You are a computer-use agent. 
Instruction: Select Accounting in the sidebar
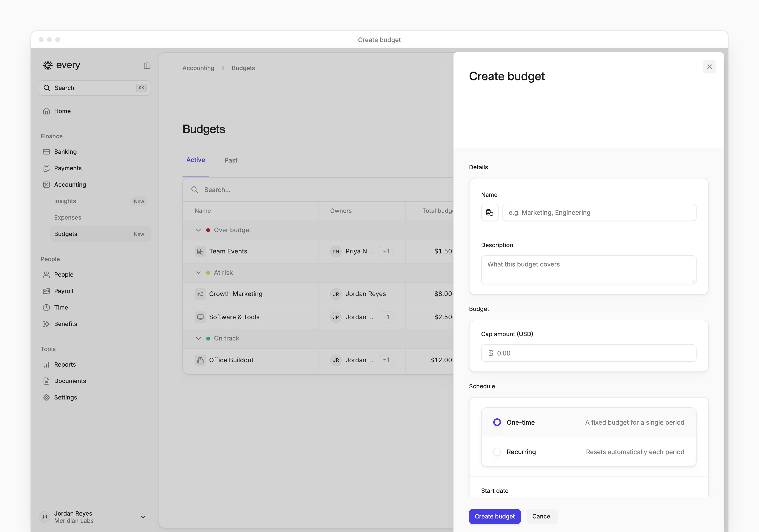pos(95,185)
